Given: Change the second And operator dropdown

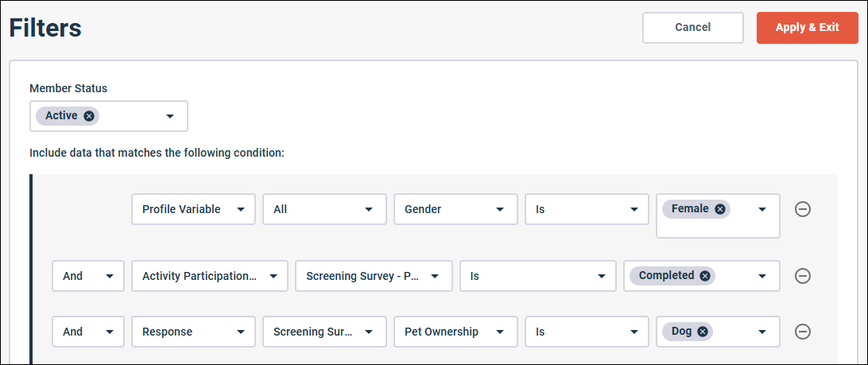Looking at the screenshot, I should coord(87,332).
